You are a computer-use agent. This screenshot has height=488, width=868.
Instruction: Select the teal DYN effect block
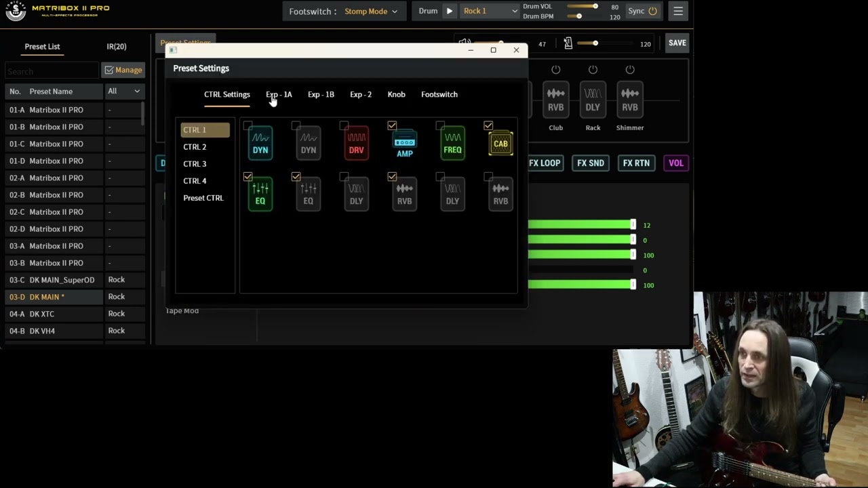(260, 144)
